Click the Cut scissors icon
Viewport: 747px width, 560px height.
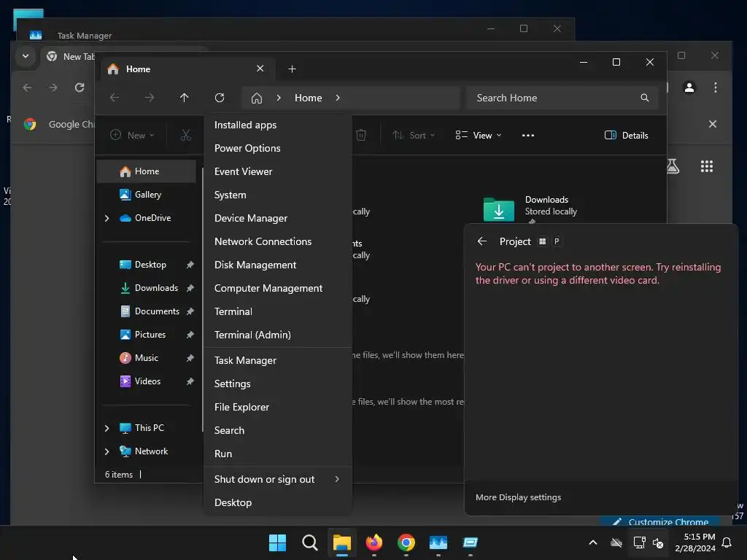pos(186,135)
